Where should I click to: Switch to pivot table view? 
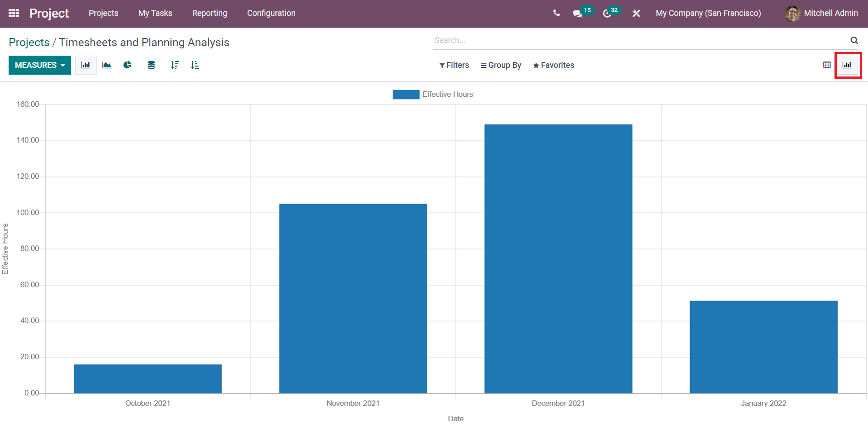pyautogui.click(x=827, y=65)
